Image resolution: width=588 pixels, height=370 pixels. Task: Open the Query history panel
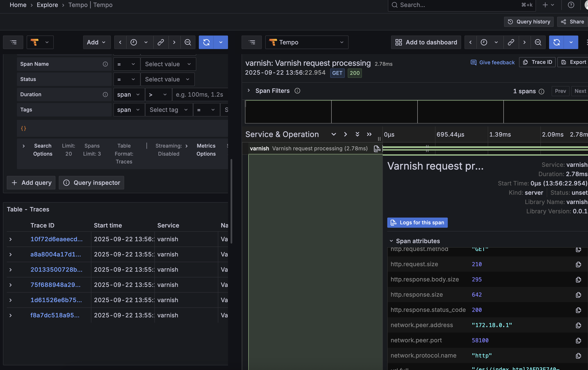pos(529,22)
